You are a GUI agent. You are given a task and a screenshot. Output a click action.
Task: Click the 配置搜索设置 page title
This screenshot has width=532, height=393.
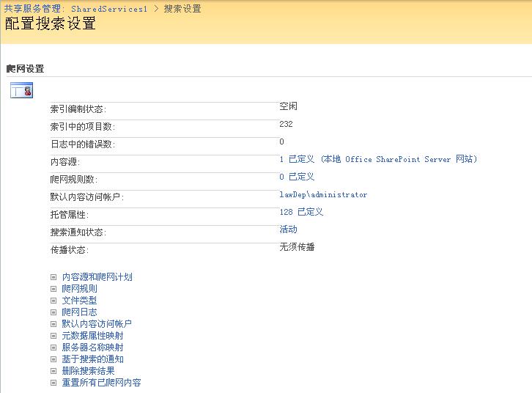[x=51, y=23]
